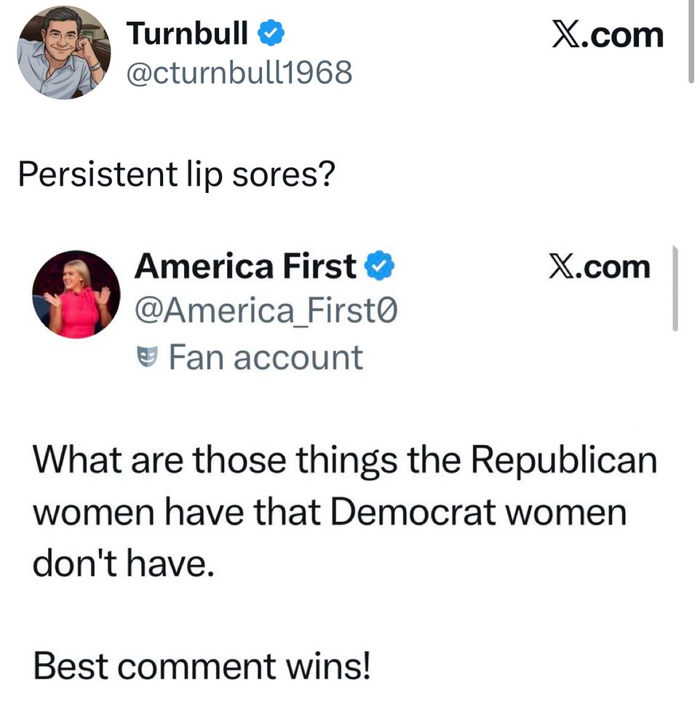This screenshot has width=700, height=728.
Task: Click the scrollbar beside the quoted post header
Action: [x=675, y=288]
